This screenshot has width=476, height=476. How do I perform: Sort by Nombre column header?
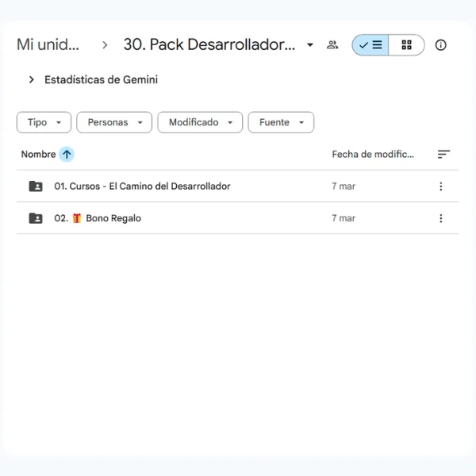point(38,154)
